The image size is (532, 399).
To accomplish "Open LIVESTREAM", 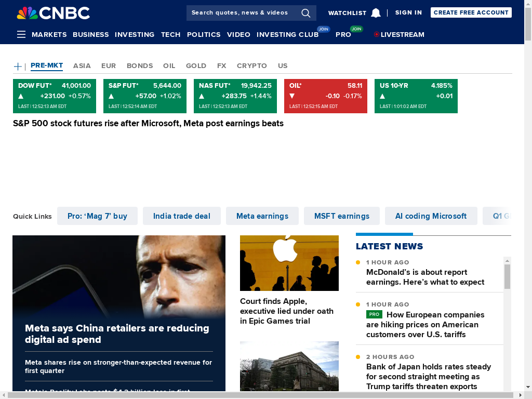I will (403, 35).
